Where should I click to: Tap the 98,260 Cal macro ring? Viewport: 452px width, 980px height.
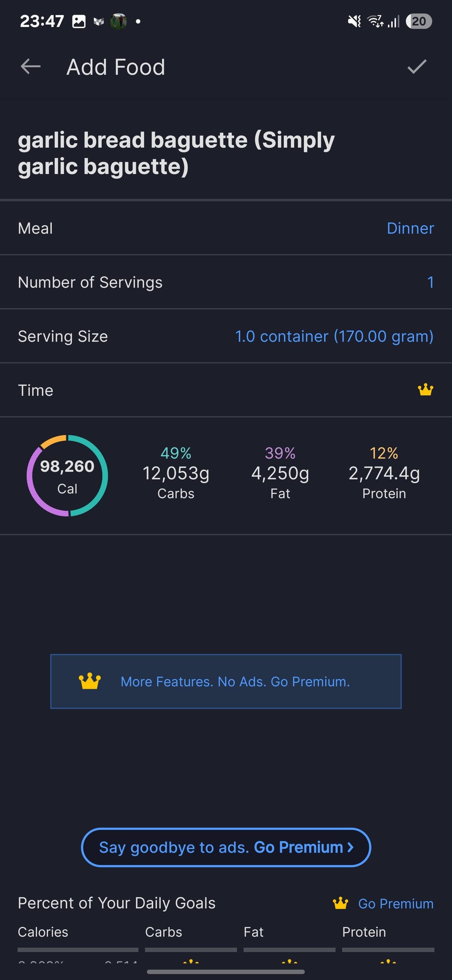(67, 476)
